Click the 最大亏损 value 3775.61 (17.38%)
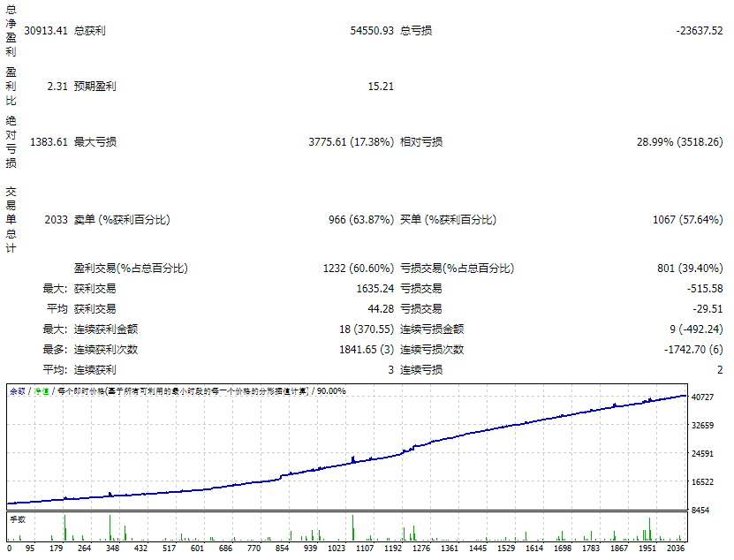The image size is (734, 560). coord(351,142)
